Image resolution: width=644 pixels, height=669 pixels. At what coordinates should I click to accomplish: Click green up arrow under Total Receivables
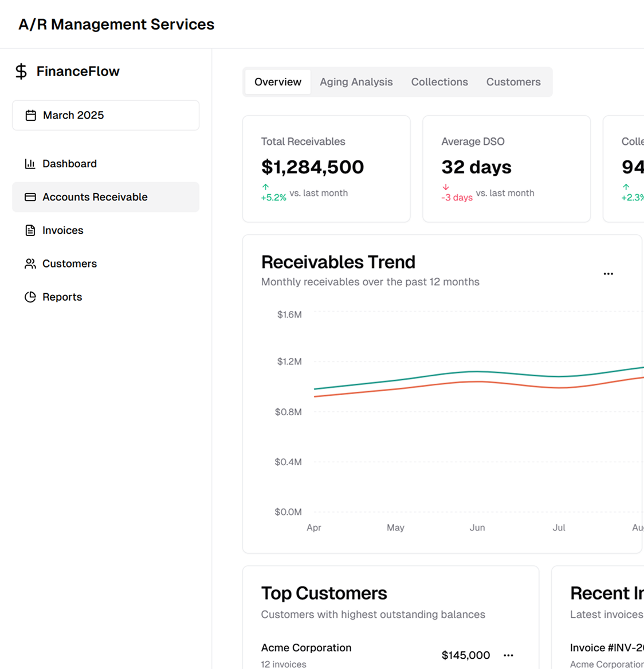pos(265,187)
